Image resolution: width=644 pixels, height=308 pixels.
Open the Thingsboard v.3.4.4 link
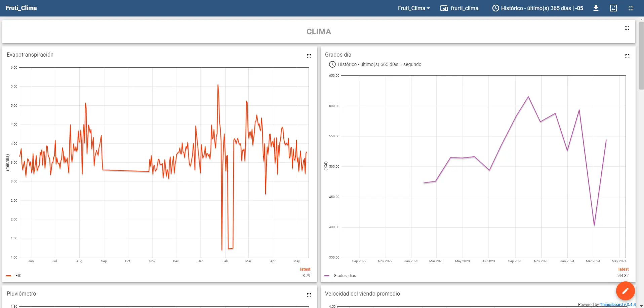coord(618,305)
